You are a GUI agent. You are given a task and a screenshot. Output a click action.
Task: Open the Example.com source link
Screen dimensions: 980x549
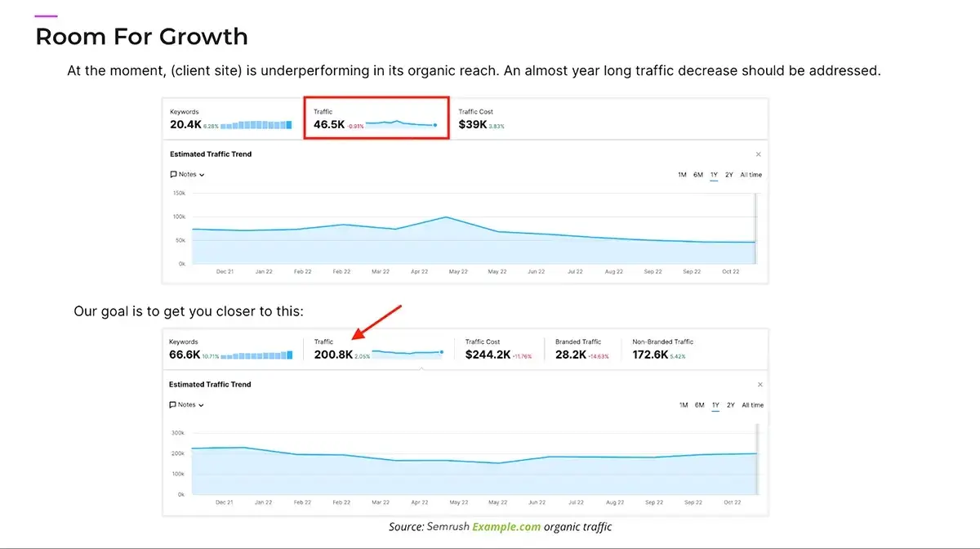(506, 527)
